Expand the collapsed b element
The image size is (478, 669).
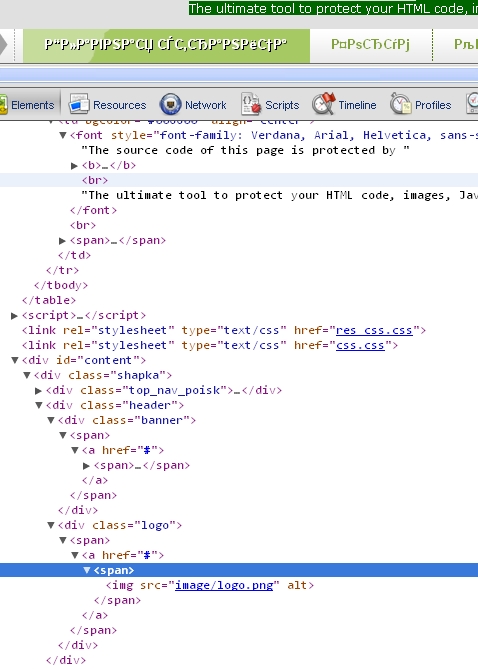click(x=74, y=166)
